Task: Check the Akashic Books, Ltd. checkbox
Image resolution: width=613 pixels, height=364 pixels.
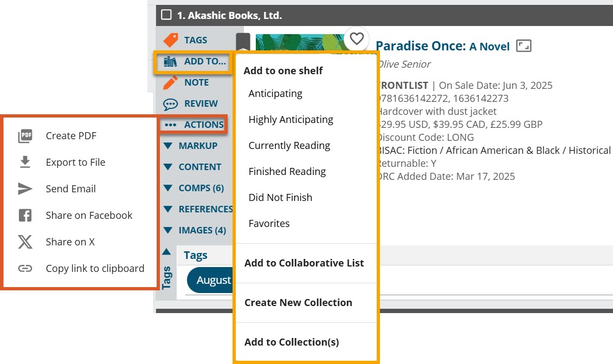Action: click(x=166, y=15)
